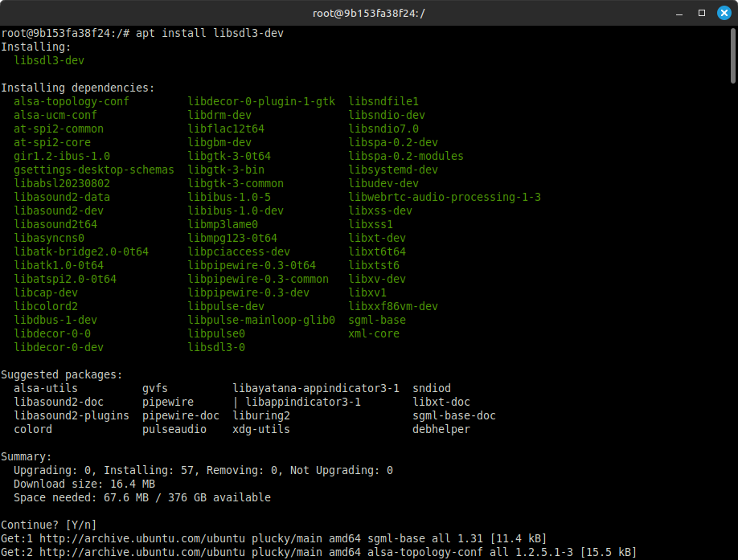Click the package libasound2-data
This screenshot has height=560, width=738.
click(62, 197)
